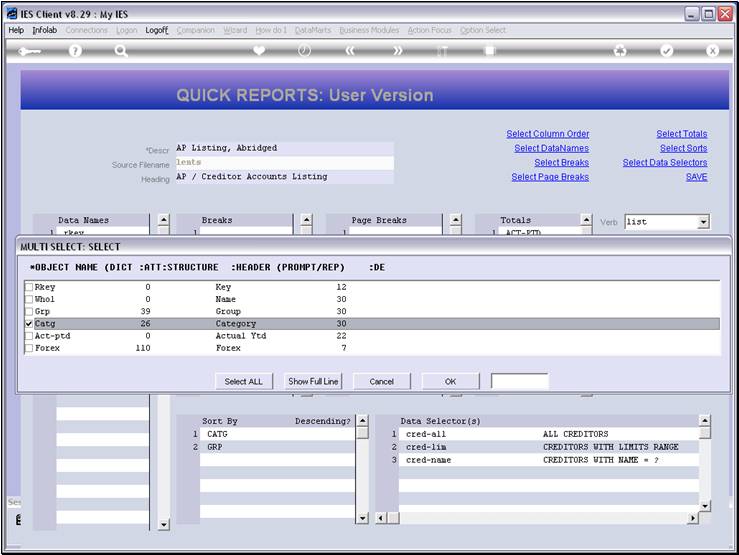Open the Verb list dropdown
Image resolution: width=739 pixels, height=555 pixels.
[703, 221]
